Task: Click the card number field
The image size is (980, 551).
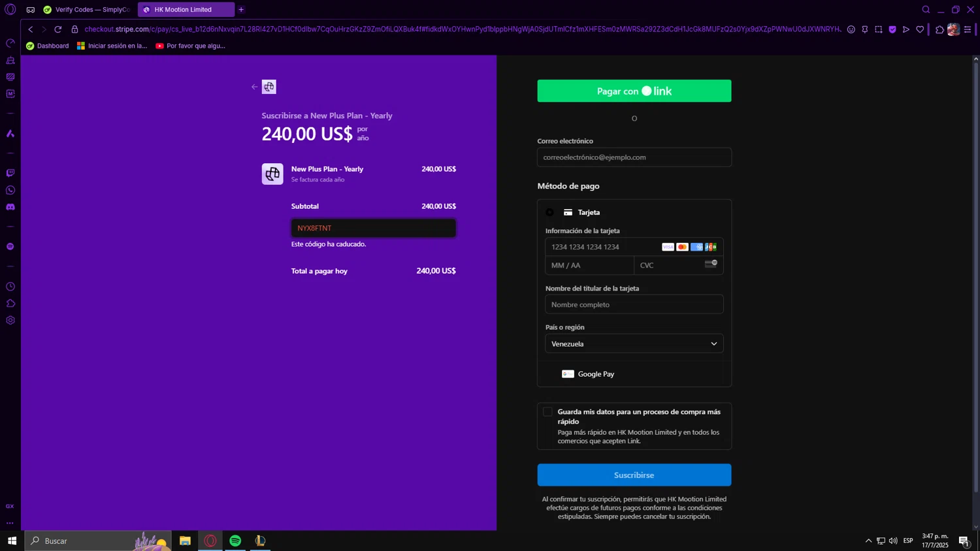Action: click(634, 247)
